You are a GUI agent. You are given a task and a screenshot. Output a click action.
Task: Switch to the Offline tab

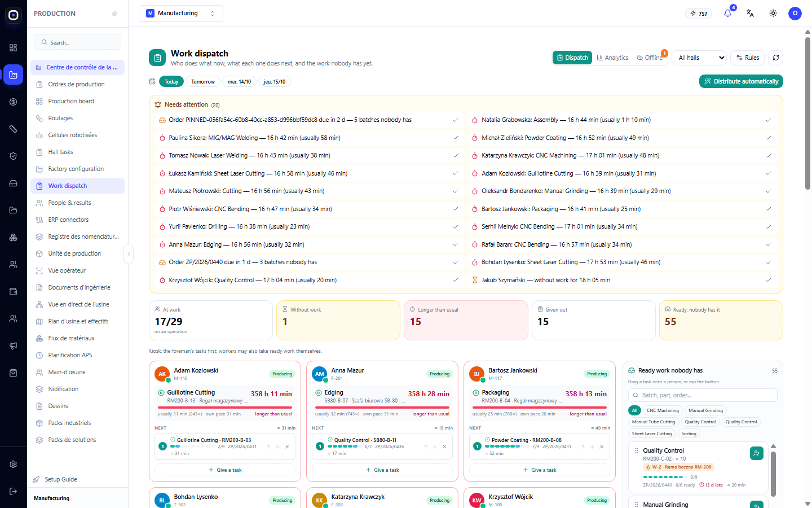pos(650,58)
